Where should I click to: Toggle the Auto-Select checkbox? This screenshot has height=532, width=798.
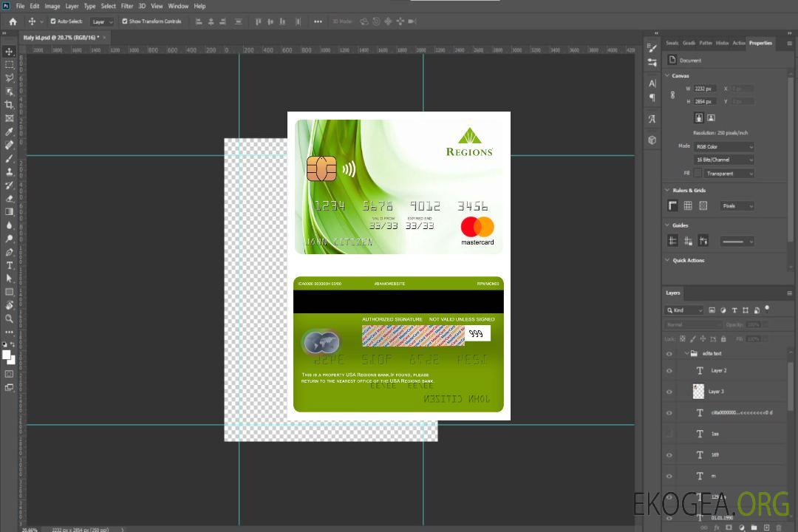(53, 21)
